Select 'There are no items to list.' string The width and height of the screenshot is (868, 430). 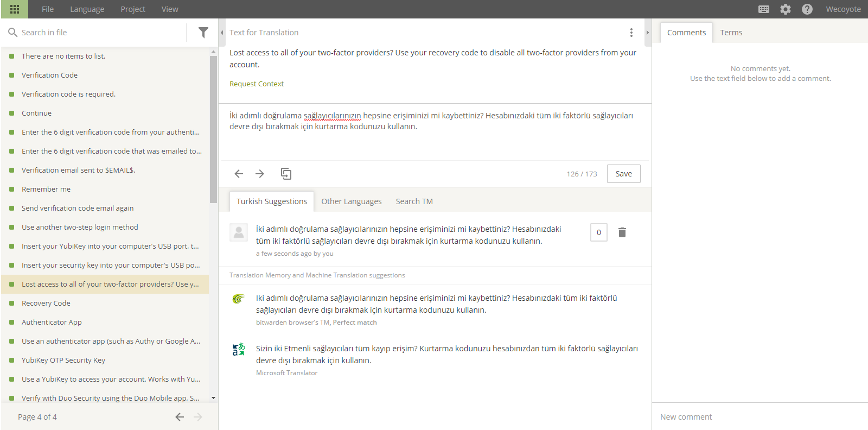click(x=105, y=56)
